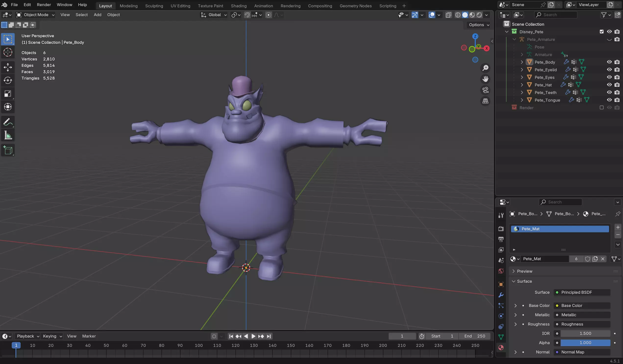Open the Object Mode dropdown
The width and height of the screenshot is (623, 364).
click(35, 15)
